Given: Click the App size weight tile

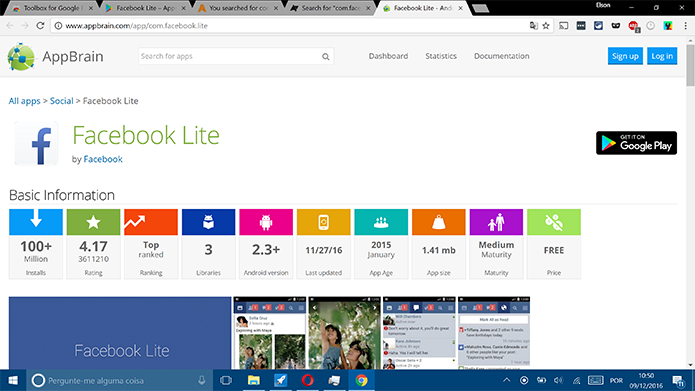Looking at the screenshot, I should (439, 222).
